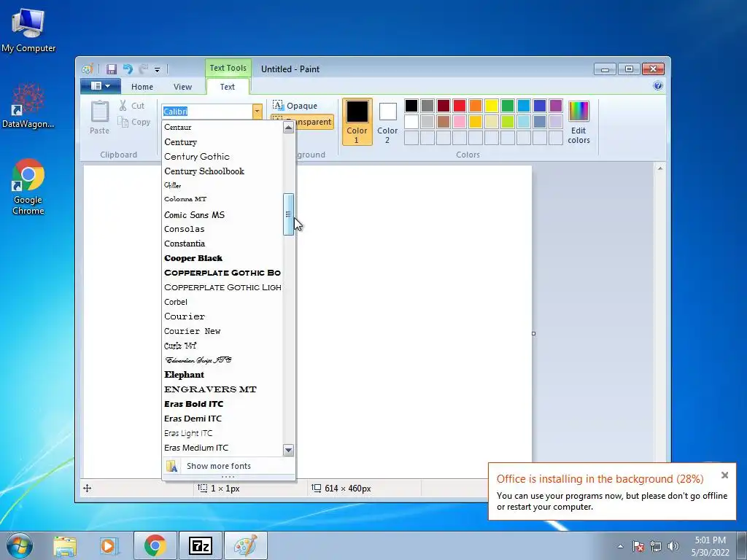This screenshot has height=560, width=747.
Task: Click font list scroll up arrow
Action: (x=288, y=127)
